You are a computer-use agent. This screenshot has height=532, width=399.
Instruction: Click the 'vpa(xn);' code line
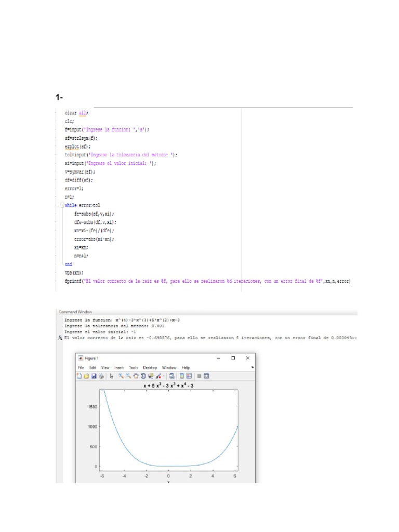click(x=74, y=273)
